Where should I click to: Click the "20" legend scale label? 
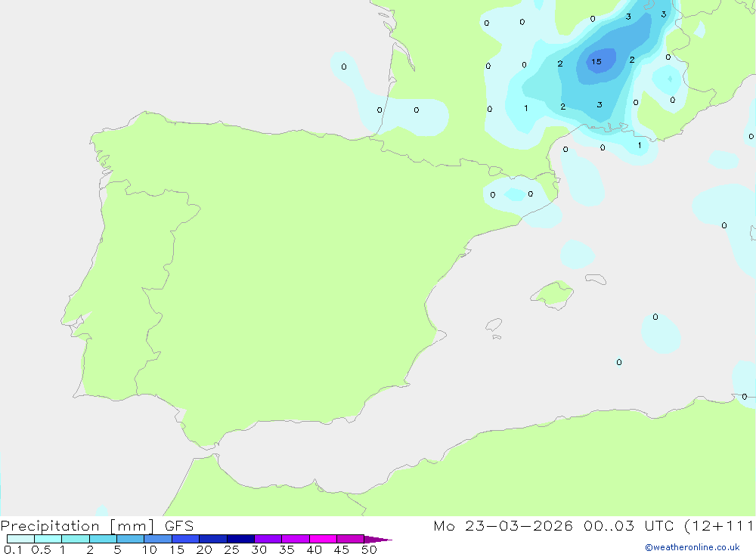pos(204,549)
